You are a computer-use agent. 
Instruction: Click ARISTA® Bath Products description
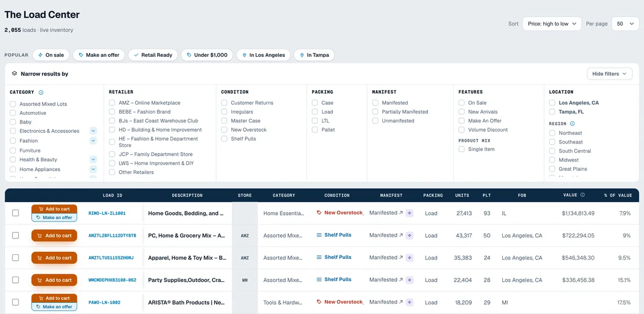186,302
